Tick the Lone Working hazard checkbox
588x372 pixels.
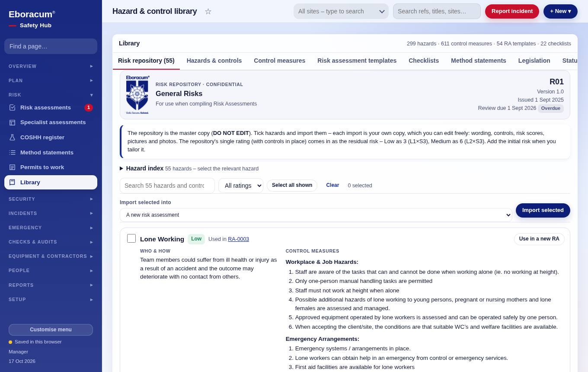131,238
